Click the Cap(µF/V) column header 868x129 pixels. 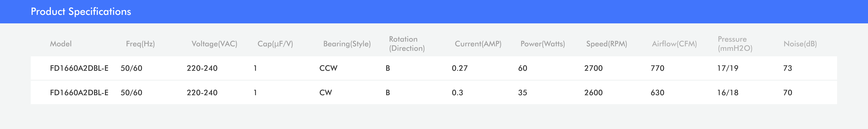[275, 44]
